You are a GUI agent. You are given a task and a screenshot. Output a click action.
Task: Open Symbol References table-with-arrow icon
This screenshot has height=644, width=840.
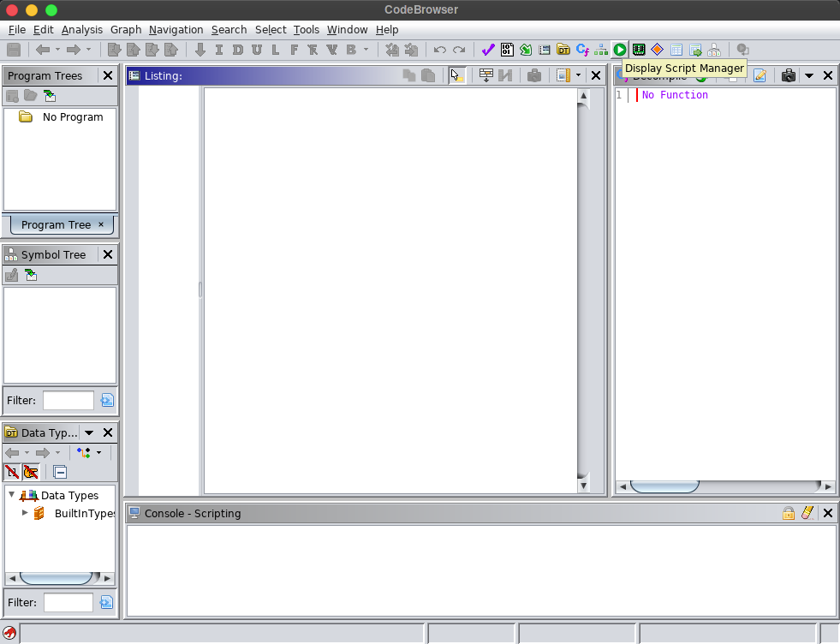[695, 50]
